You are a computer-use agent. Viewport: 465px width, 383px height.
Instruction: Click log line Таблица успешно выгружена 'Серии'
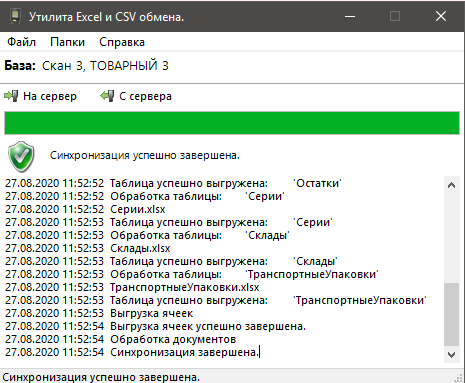click(169, 222)
